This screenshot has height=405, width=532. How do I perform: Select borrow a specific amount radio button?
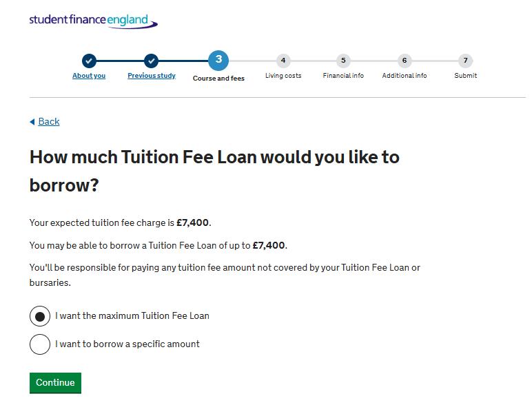[x=40, y=344]
